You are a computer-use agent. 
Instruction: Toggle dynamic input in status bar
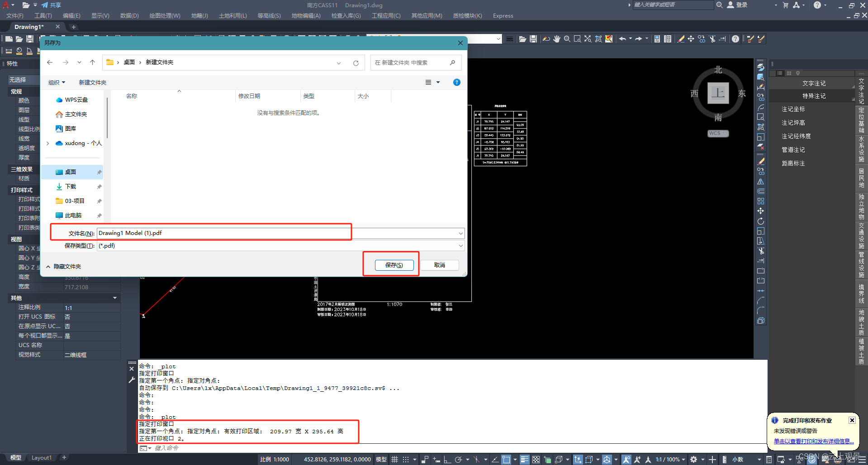point(436,460)
